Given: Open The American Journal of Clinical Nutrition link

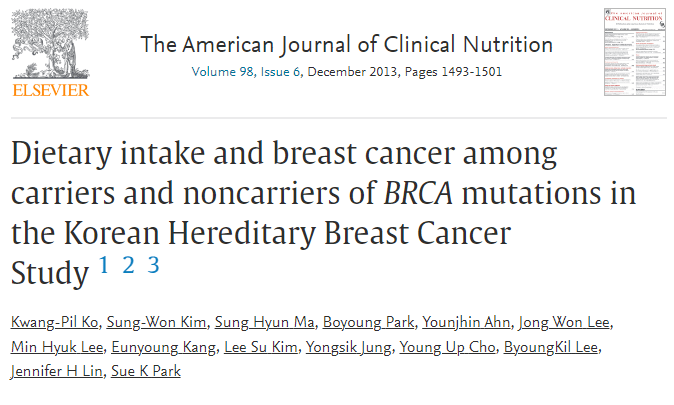Looking at the screenshot, I should pyautogui.click(x=346, y=44).
